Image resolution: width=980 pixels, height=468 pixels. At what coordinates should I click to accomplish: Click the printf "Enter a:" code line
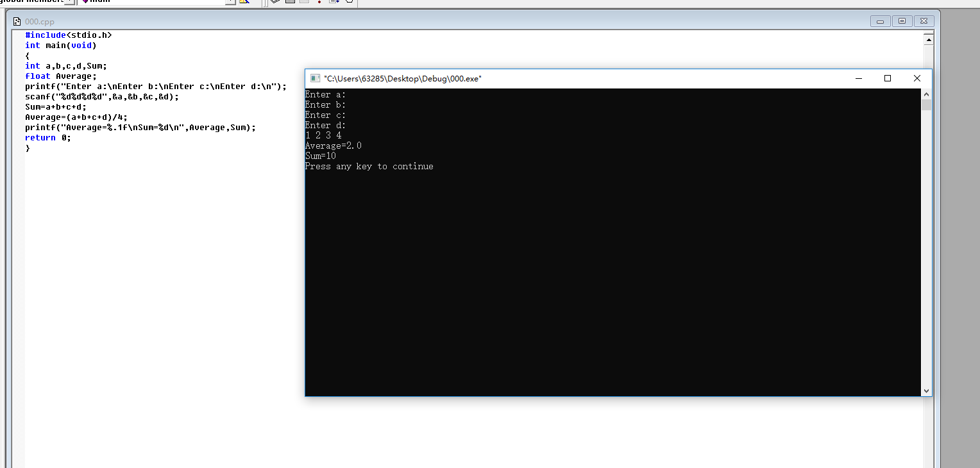pyautogui.click(x=156, y=87)
